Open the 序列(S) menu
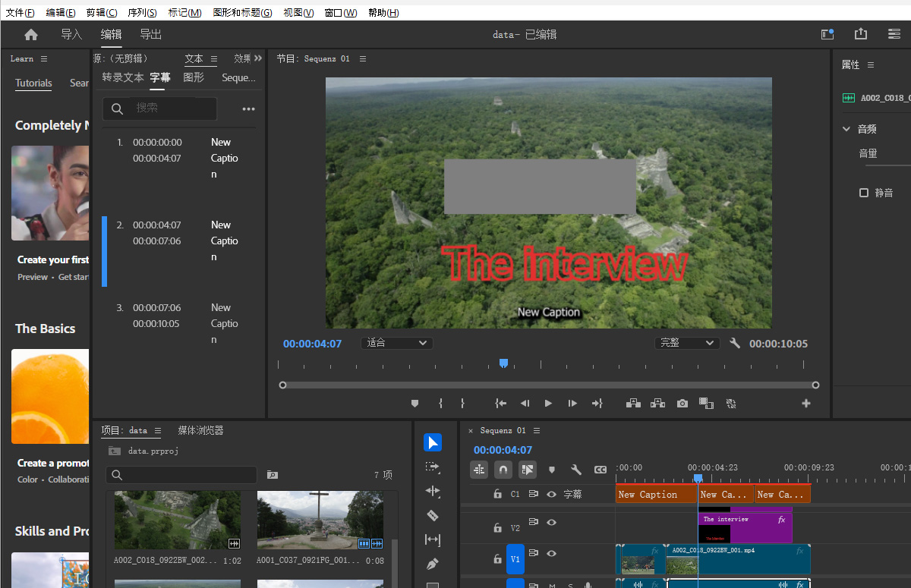The image size is (911, 588). point(142,13)
